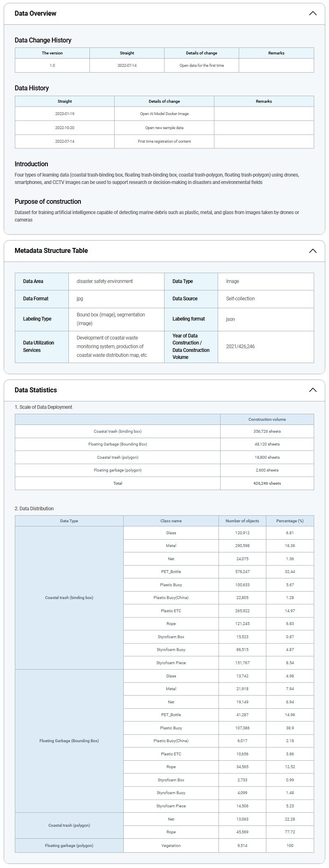The width and height of the screenshot is (329, 868).
Task: Click the version 1.0 cell
Action: click(52, 66)
